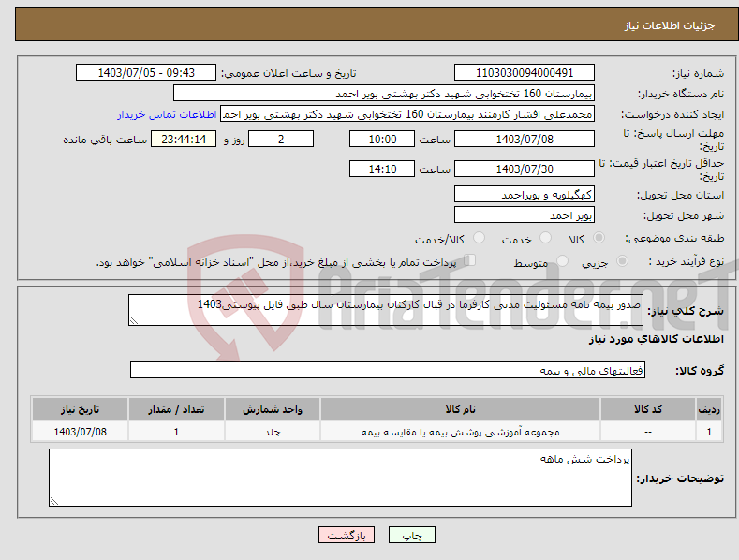Viewport: 739px width, 560px height.
Task: Click the request creator field محمدعلی افشار
Action: point(407,114)
